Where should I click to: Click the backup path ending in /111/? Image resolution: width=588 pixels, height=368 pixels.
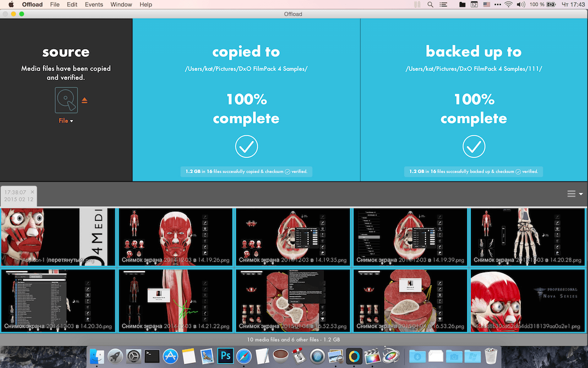pos(474,69)
